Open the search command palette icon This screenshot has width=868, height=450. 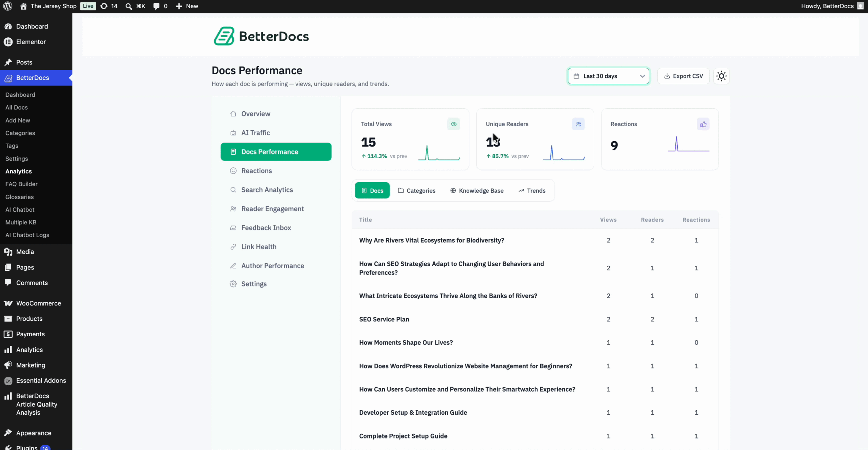(129, 6)
